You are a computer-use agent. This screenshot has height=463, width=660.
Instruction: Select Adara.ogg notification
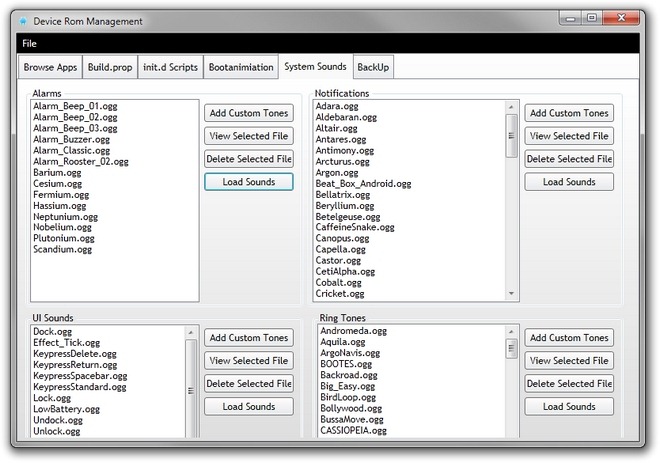337,106
